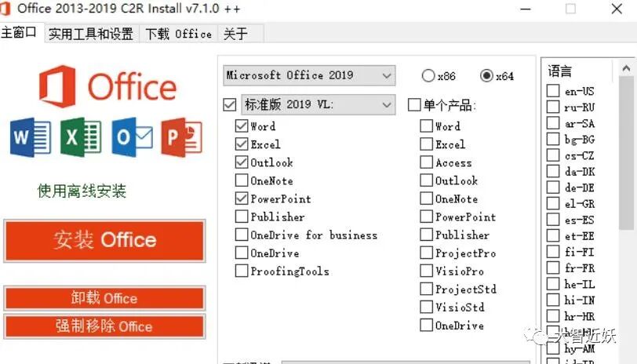Screen dimensions: 637x364
Task: Uncheck Outlook in the suite list
Action: click(x=242, y=162)
